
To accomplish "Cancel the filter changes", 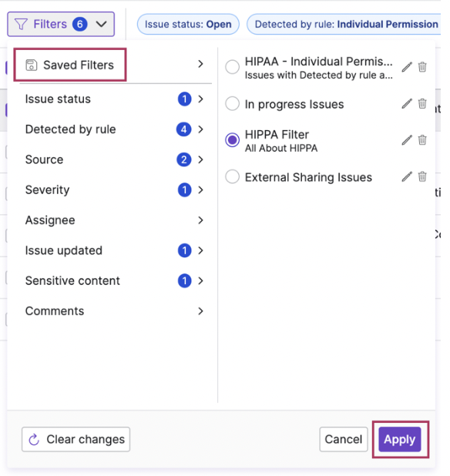I will pyautogui.click(x=344, y=439).
